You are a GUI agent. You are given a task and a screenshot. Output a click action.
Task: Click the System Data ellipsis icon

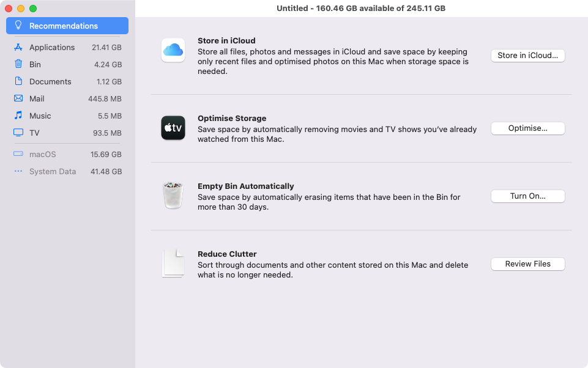(18, 171)
